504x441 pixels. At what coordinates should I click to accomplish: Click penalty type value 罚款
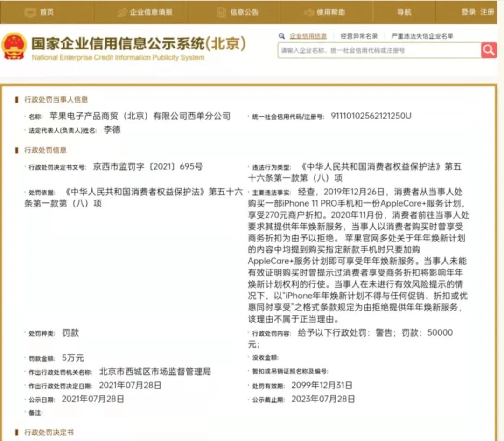[x=70, y=333]
